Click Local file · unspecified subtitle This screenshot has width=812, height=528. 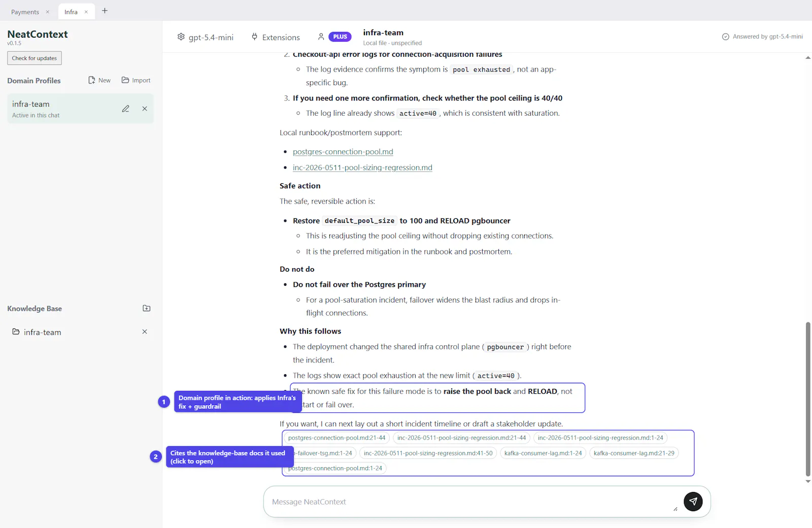(x=392, y=43)
